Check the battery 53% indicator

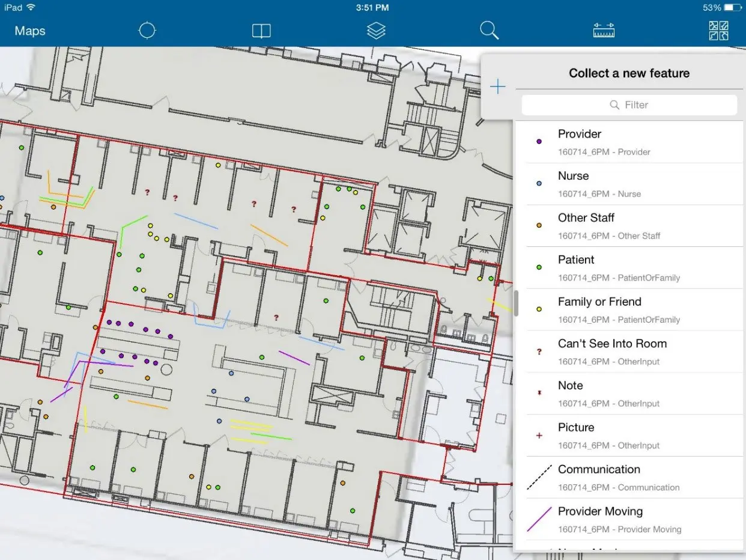[722, 8]
